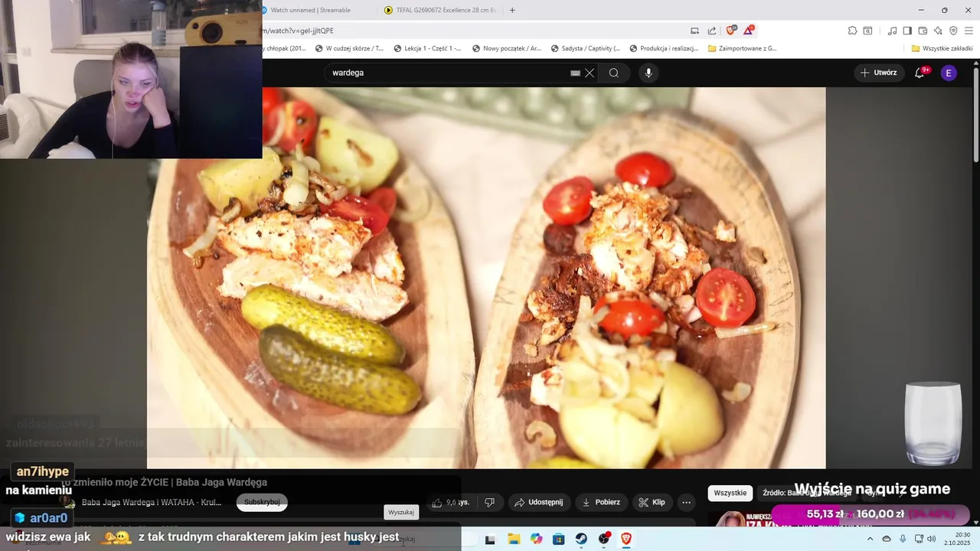The image size is (980, 551).
Task: Open Brave Rewards triangle icon
Action: tap(749, 31)
